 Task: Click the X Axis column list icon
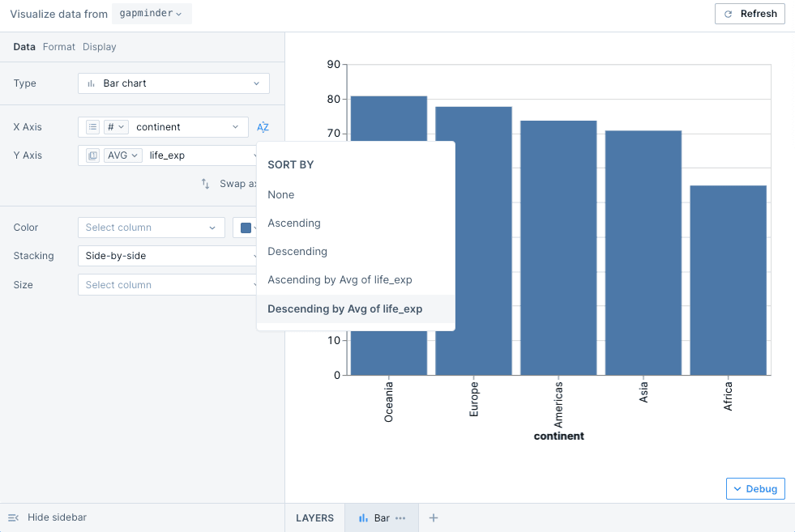(92, 127)
